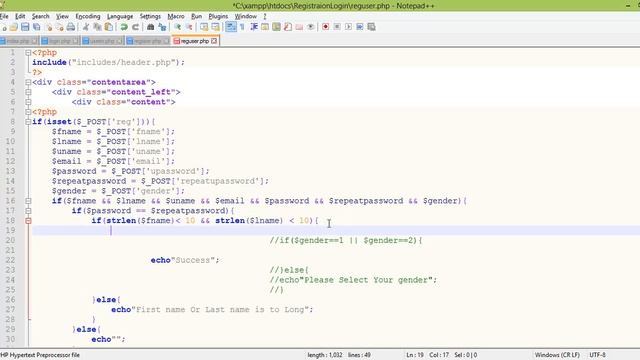Switch to the login.php tab
The height and width of the screenshot is (360, 640).
tap(60, 41)
